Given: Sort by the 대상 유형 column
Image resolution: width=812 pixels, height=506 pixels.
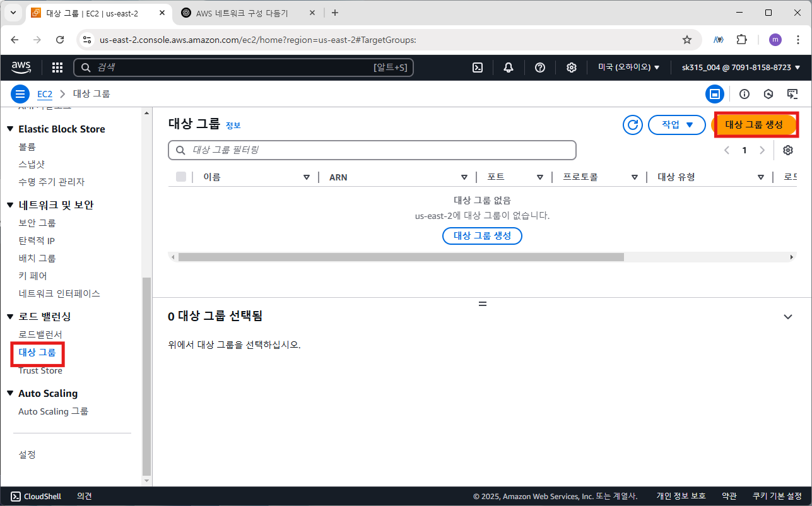Looking at the screenshot, I should point(761,177).
